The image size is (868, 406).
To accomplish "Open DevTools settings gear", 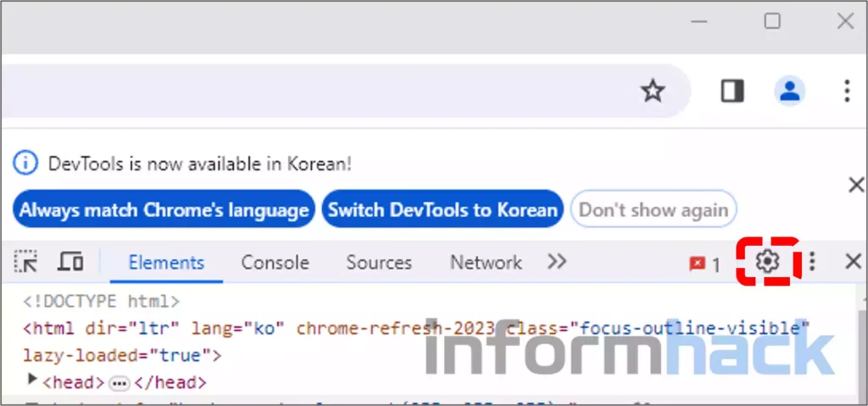I will point(767,261).
